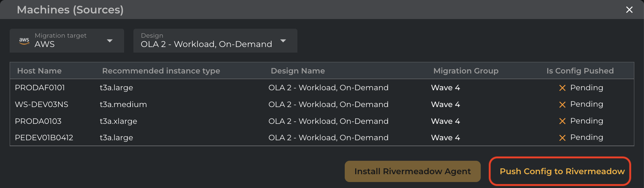Close the Machines (Sources) dialog
Image resolution: width=644 pixels, height=188 pixels.
click(629, 10)
